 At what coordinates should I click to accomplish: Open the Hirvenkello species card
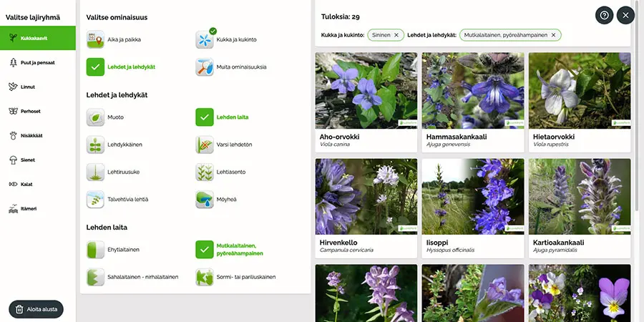366,197
